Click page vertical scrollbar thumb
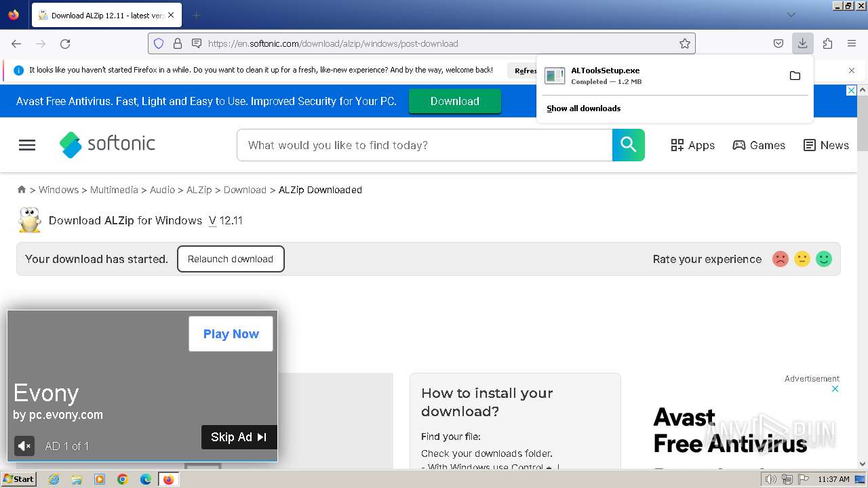Viewport: 868px width, 488px height. [x=863, y=123]
